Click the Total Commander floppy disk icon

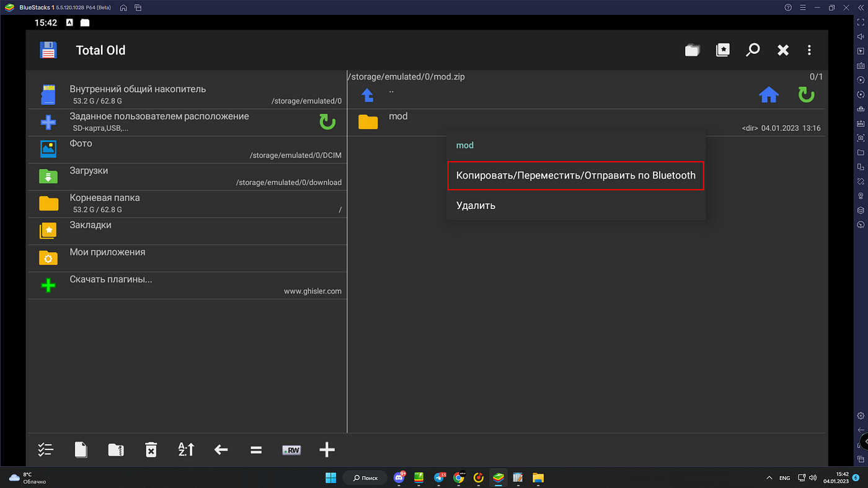point(48,50)
